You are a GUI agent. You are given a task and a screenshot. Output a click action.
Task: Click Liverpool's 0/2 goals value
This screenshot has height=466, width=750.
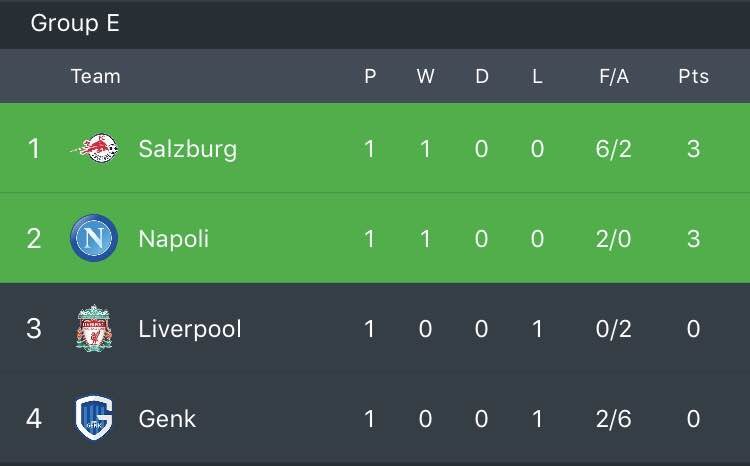click(614, 329)
